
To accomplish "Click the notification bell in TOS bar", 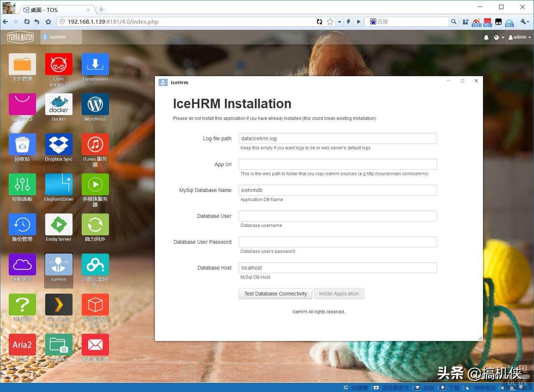I will click(x=486, y=37).
